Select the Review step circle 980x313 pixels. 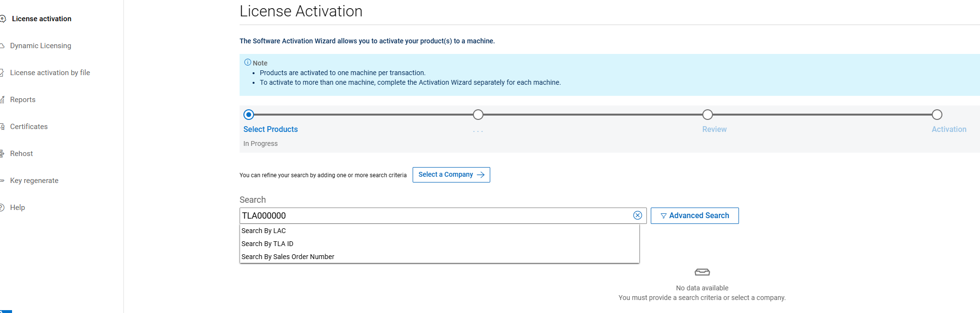(x=707, y=115)
